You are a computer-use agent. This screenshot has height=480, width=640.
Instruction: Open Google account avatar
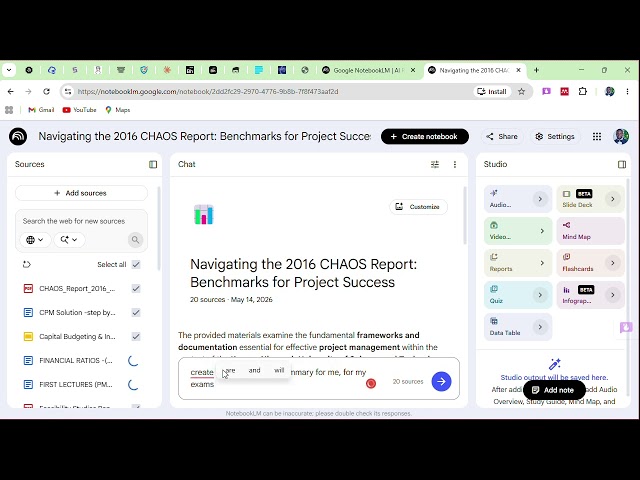[621, 136]
